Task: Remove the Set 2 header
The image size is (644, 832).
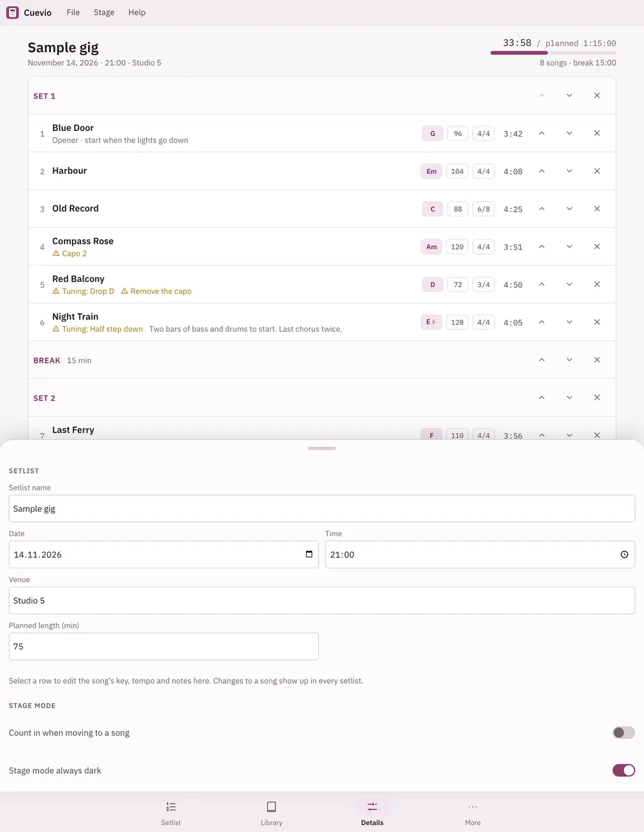Action: [x=597, y=398]
